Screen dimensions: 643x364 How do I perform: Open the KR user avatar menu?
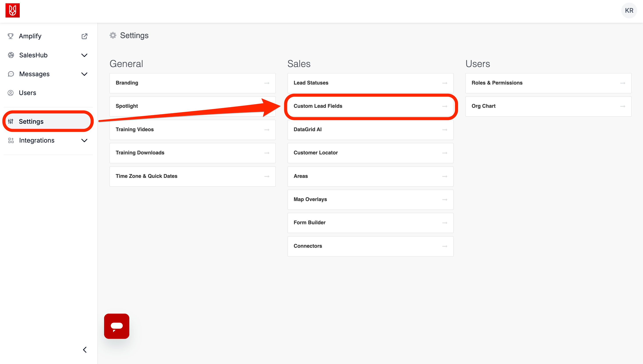pyautogui.click(x=629, y=11)
